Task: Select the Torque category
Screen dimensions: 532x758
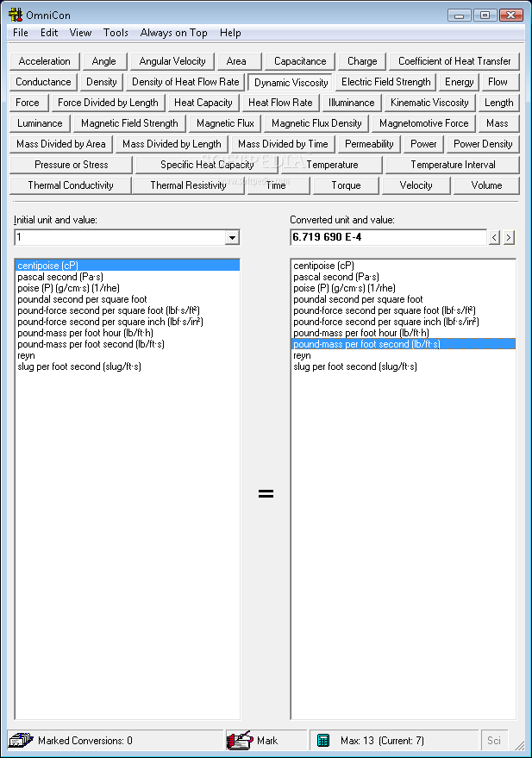Action: [346, 186]
